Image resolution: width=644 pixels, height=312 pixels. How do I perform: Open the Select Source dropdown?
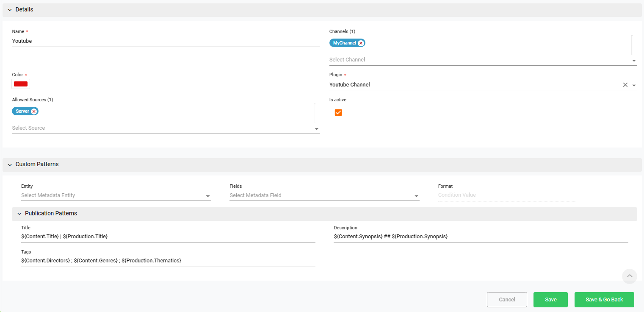coord(165,128)
